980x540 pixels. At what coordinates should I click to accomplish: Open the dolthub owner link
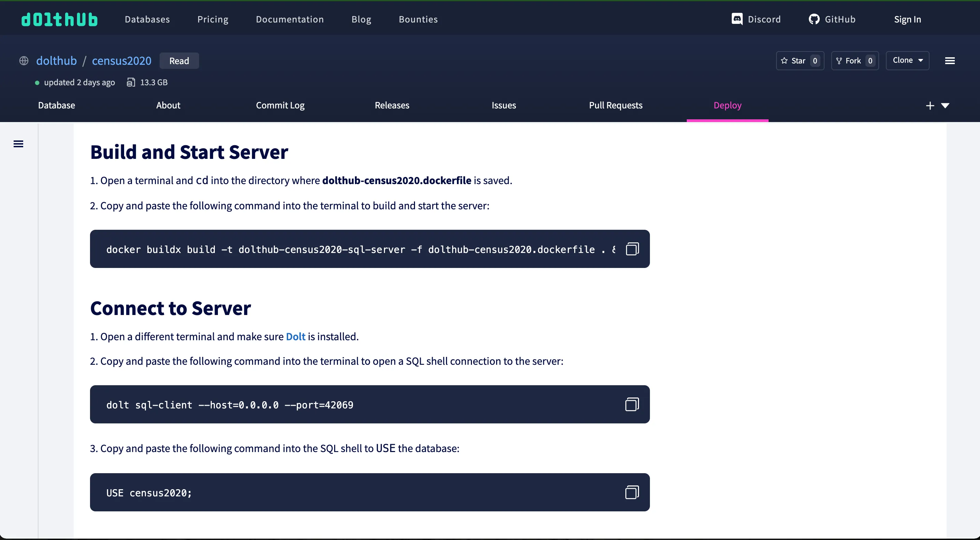coord(56,61)
